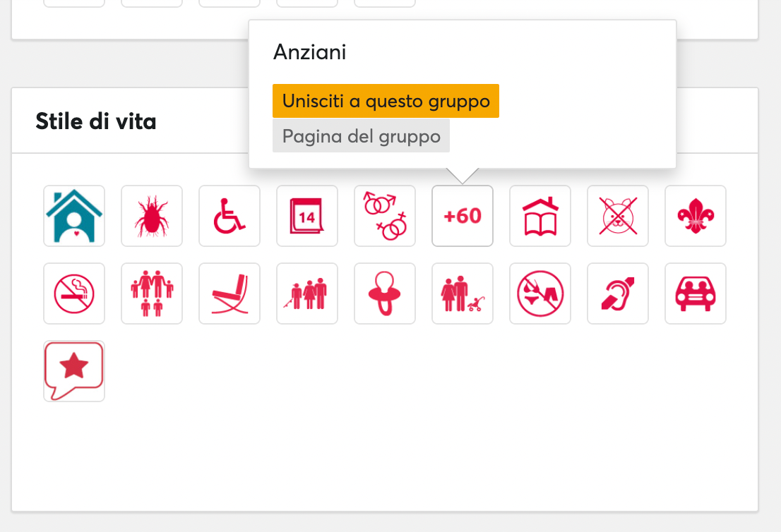Click the gender symbols icon
This screenshot has height=532, width=781.
point(385,216)
